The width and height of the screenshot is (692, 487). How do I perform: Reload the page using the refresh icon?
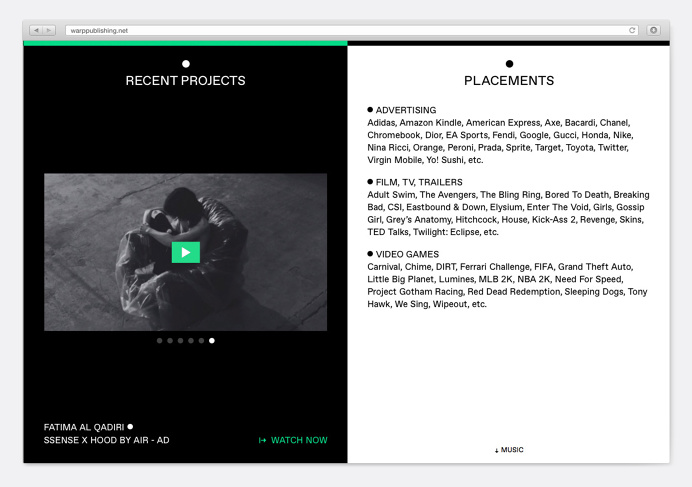(x=632, y=31)
